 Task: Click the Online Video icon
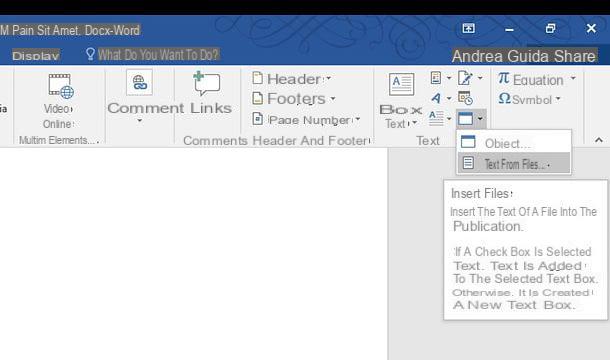tap(61, 86)
